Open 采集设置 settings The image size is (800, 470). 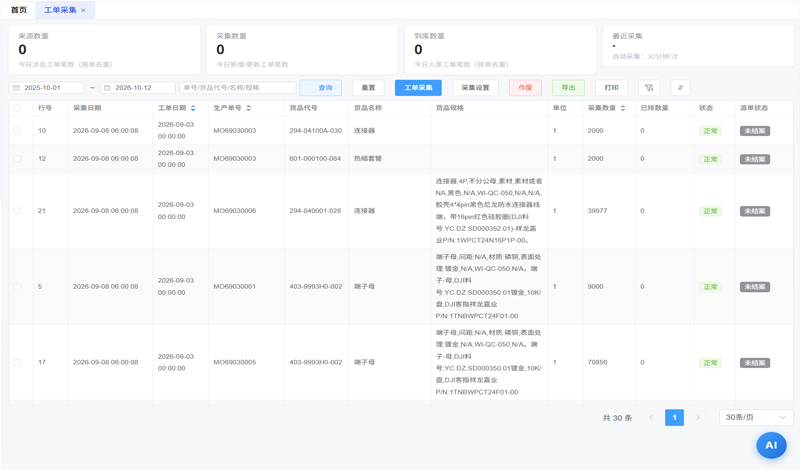[x=476, y=88]
